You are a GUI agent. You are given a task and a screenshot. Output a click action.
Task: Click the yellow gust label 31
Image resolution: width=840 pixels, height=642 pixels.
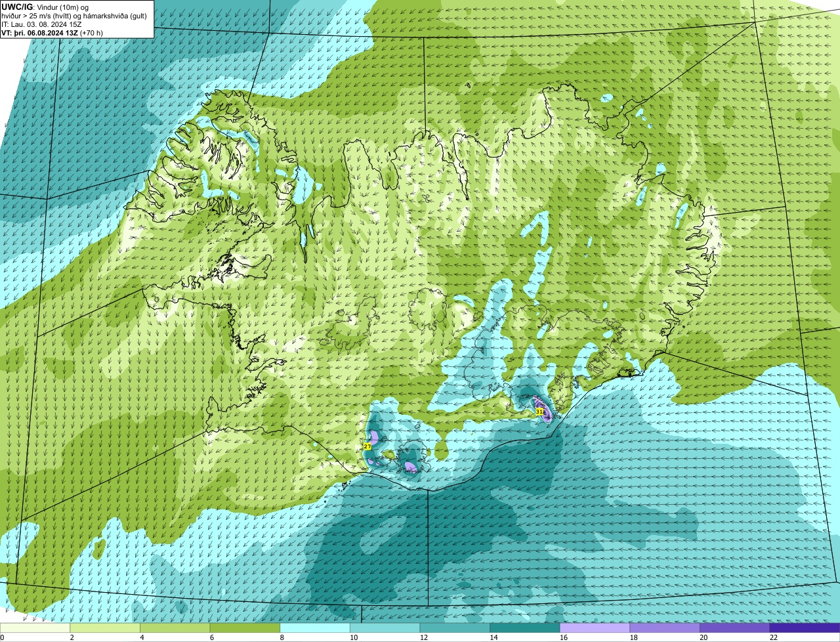[x=539, y=411]
